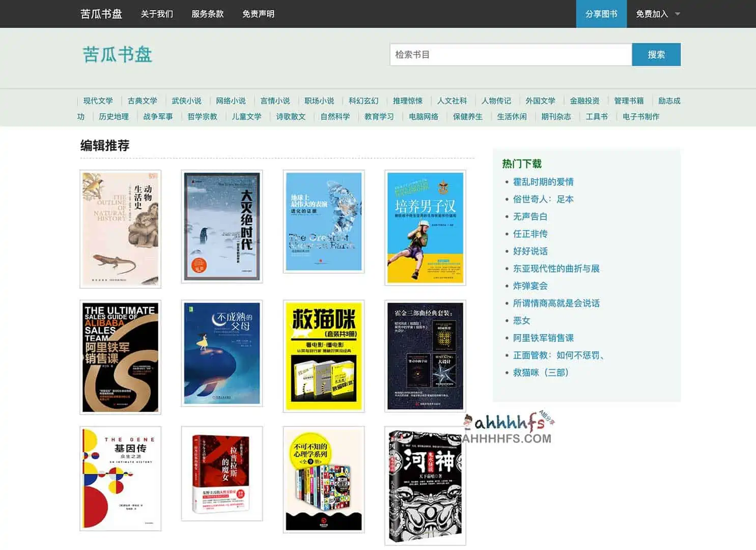Click the 搜索 search button
This screenshot has height=550, width=756.
[656, 54]
